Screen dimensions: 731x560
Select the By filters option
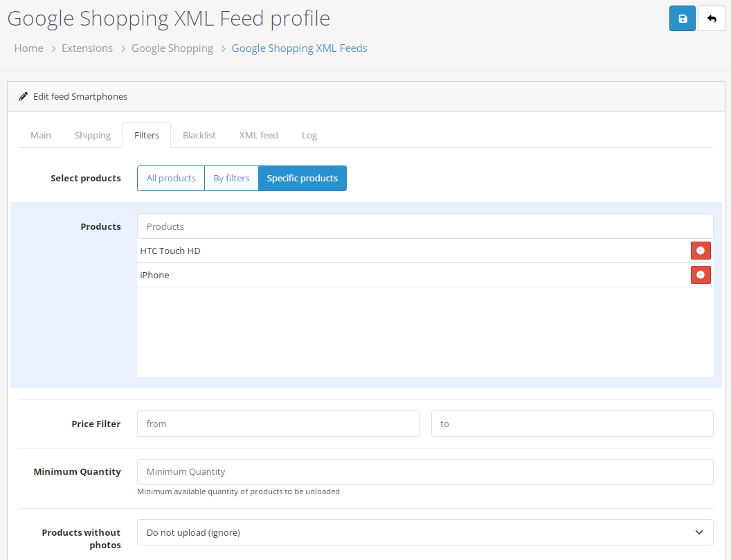pos(231,178)
